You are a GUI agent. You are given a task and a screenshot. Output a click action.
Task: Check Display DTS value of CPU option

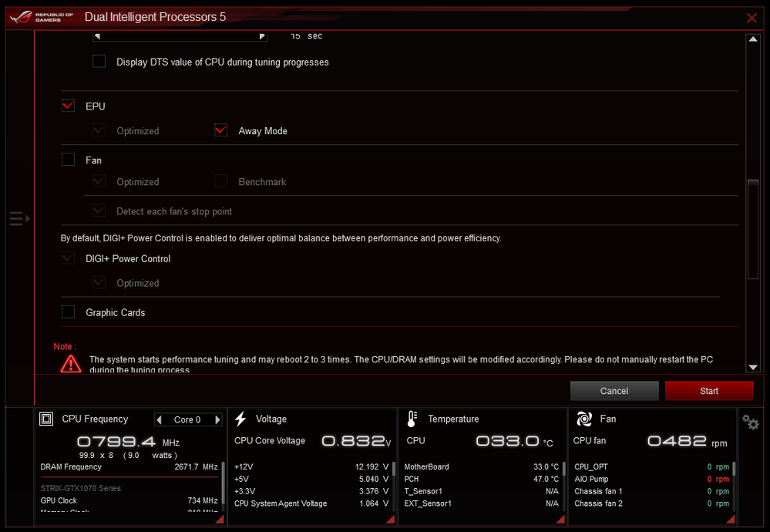point(99,62)
